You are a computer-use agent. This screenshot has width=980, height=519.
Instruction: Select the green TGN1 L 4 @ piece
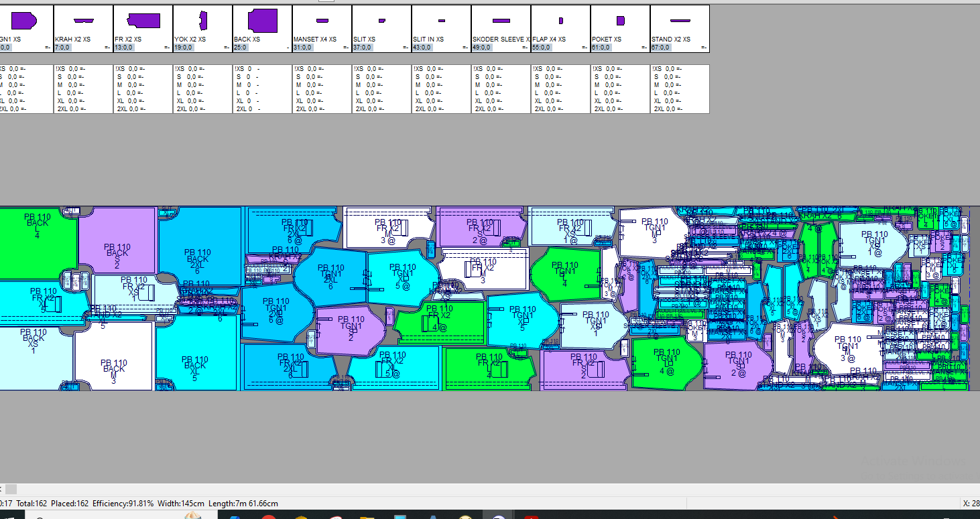pyautogui.click(x=665, y=365)
